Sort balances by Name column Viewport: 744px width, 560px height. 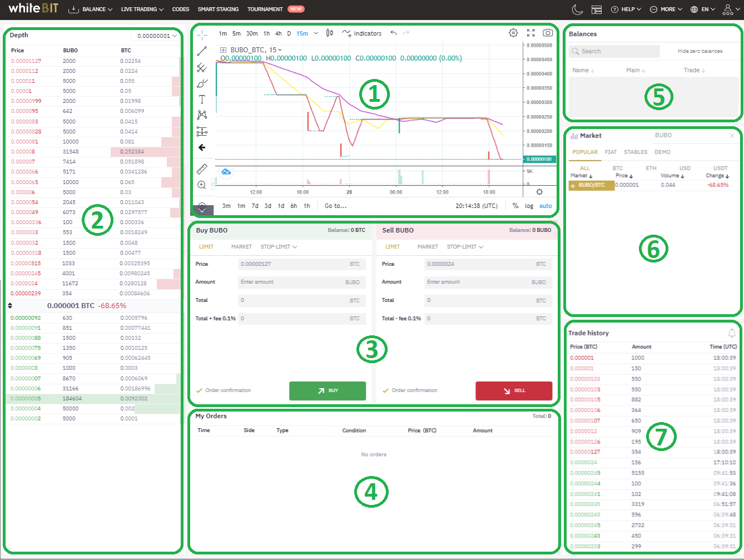pyautogui.click(x=583, y=70)
